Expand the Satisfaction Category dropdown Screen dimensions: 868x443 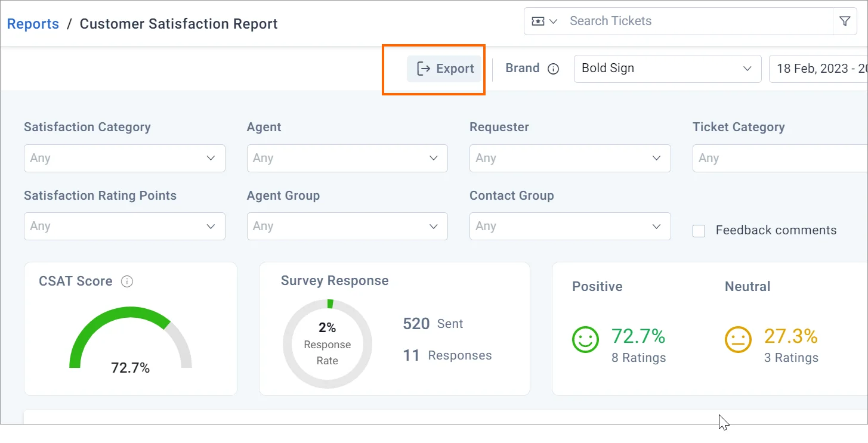point(124,158)
